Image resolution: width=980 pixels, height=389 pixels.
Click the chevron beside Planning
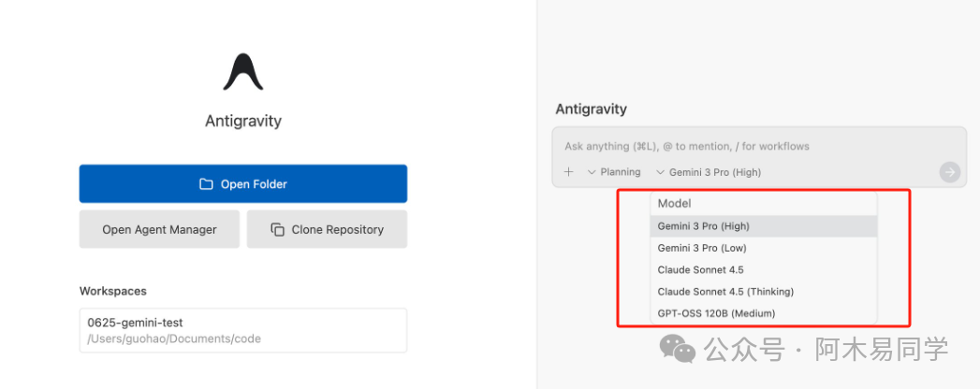click(592, 172)
